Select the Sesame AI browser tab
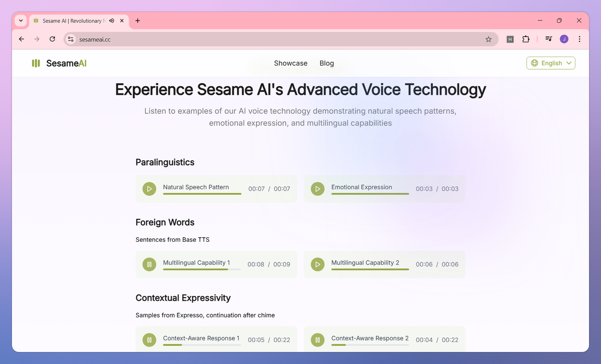 click(x=79, y=21)
